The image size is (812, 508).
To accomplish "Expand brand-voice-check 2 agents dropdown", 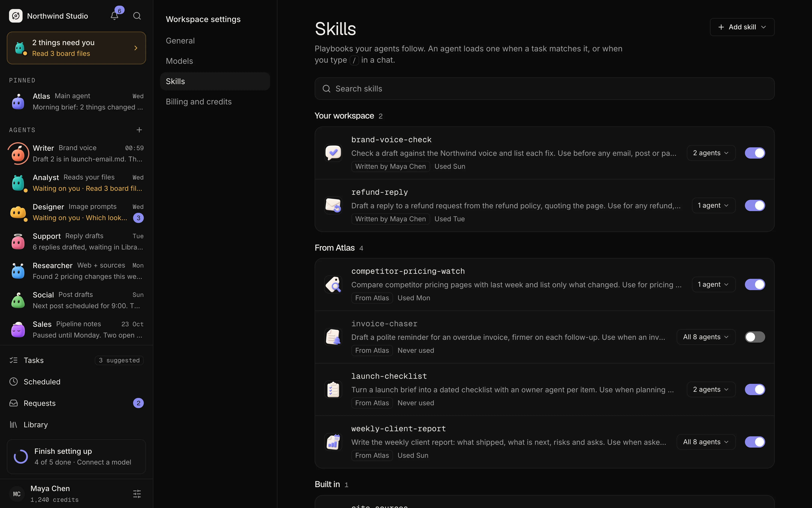I will coord(711,153).
